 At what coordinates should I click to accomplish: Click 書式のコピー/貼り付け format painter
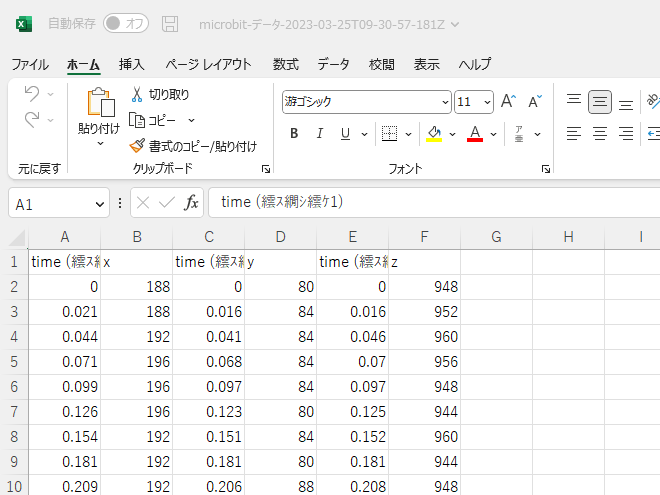pyautogui.click(x=193, y=146)
